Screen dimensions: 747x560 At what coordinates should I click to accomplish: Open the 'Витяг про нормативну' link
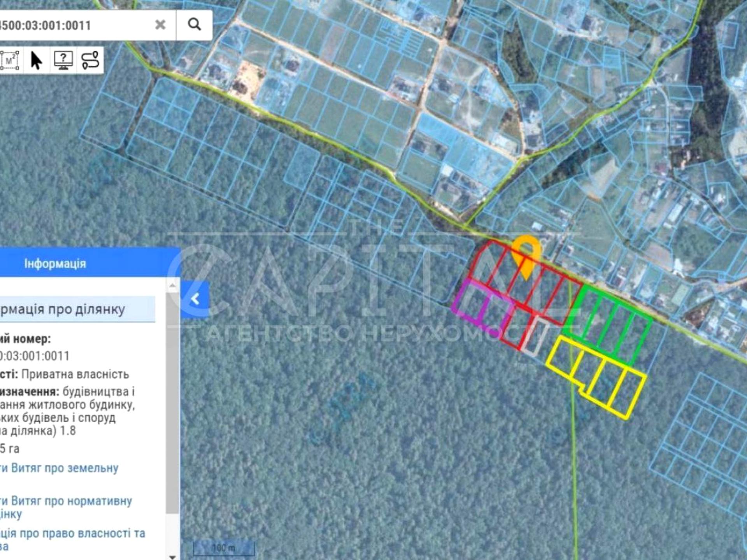[x=70, y=501]
